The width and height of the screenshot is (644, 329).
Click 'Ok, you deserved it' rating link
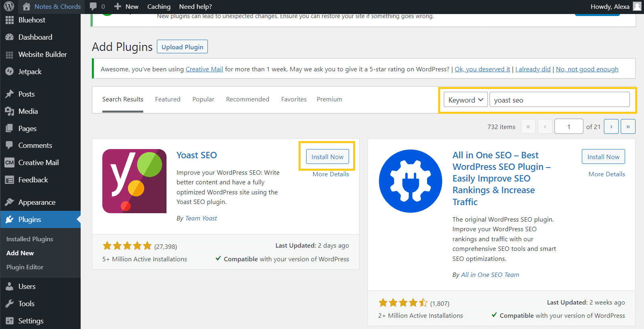pyautogui.click(x=482, y=69)
